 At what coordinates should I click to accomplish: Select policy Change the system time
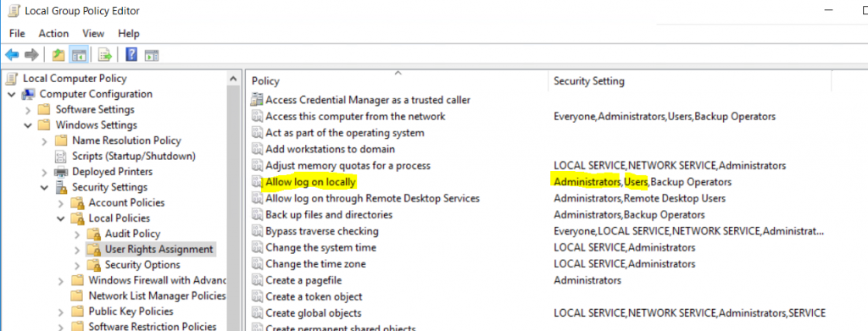pyautogui.click(x=321, y=247)
